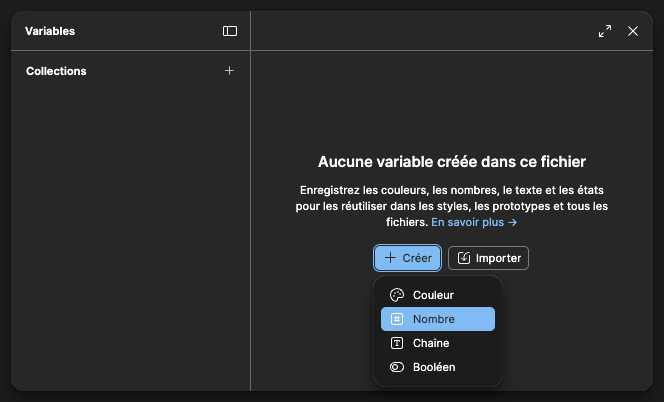Click the hash icon beside Nombre
Viewport: 664px width, 402px height.
[x=397, y=319]
